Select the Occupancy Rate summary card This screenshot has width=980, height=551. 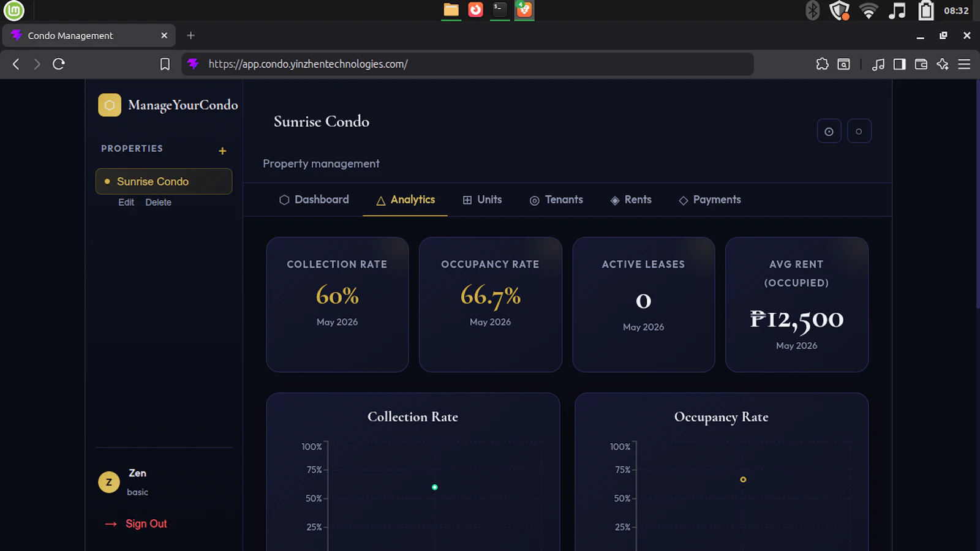[491, 304]
